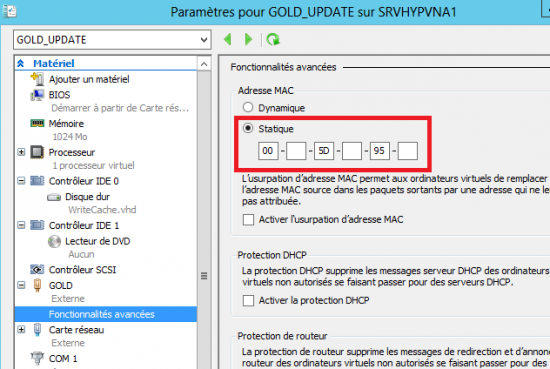Click the hardware tree scrollbar thumb
The width and height of the screenshot is (550, 369).
coord(204,276)
